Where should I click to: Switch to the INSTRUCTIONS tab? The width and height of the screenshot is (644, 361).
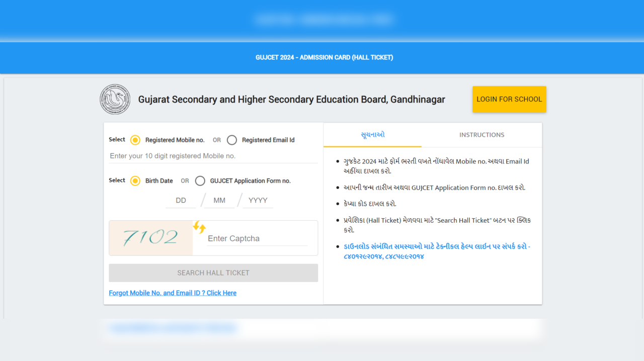[481, 135]
